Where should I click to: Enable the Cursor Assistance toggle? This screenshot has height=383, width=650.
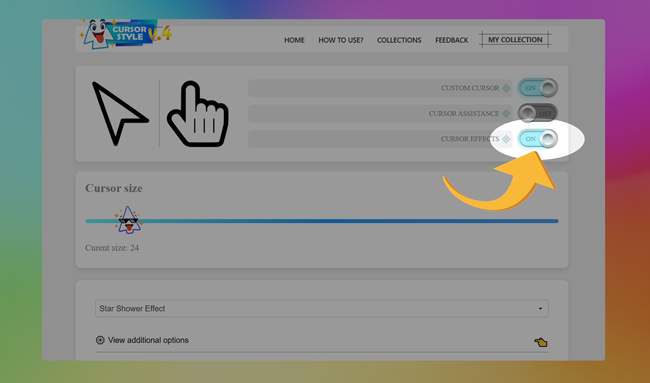point(538,113)
